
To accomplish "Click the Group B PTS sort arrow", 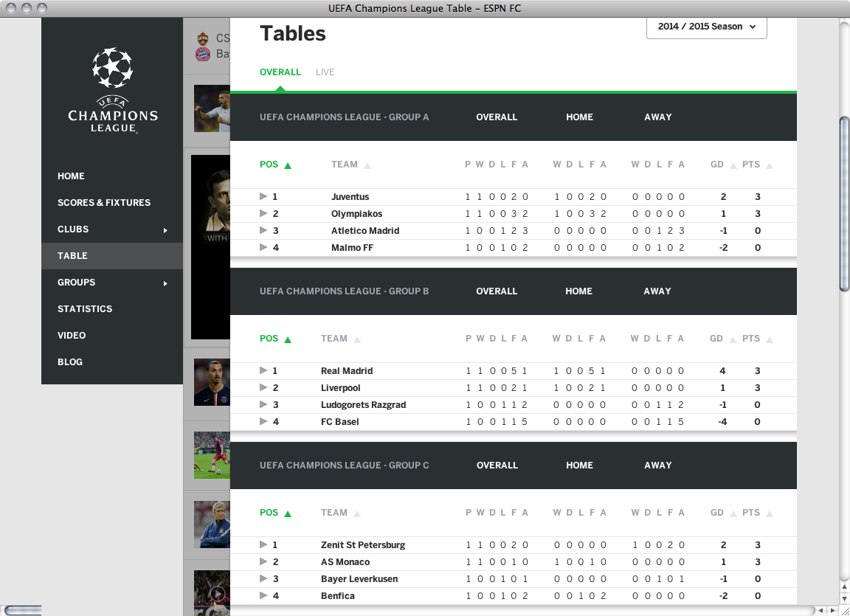I will pos(770,339).
